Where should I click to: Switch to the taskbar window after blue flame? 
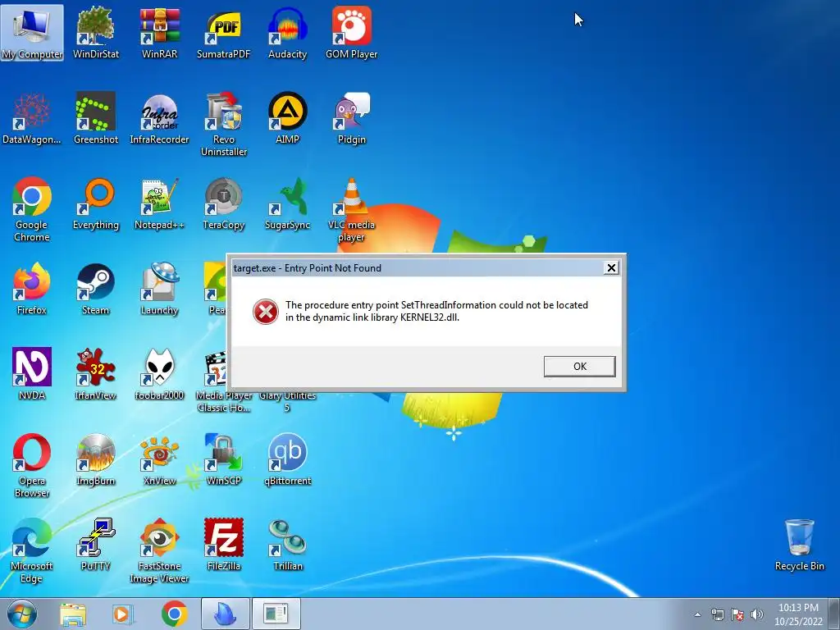pyautogui.click(x=276, y=614)
